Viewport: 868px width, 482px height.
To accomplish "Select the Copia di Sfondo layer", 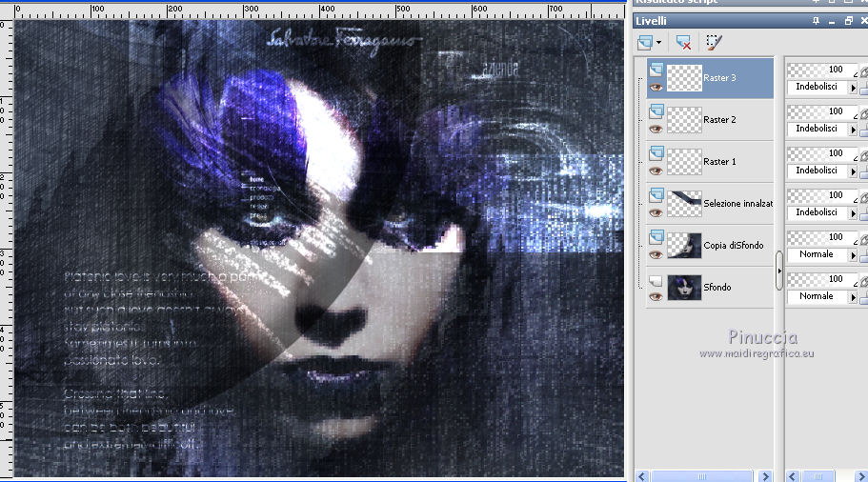I will pos(710,247).
